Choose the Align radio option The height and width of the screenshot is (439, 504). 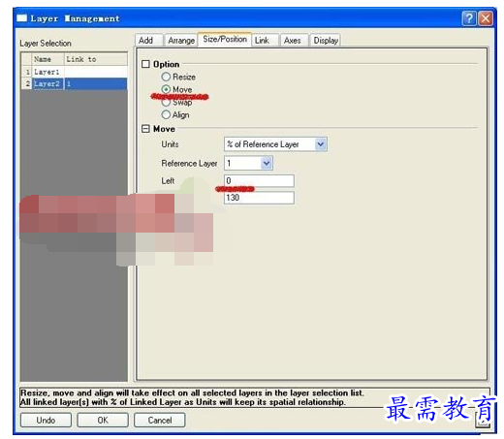pyautogui.click(x=166, y=114)
